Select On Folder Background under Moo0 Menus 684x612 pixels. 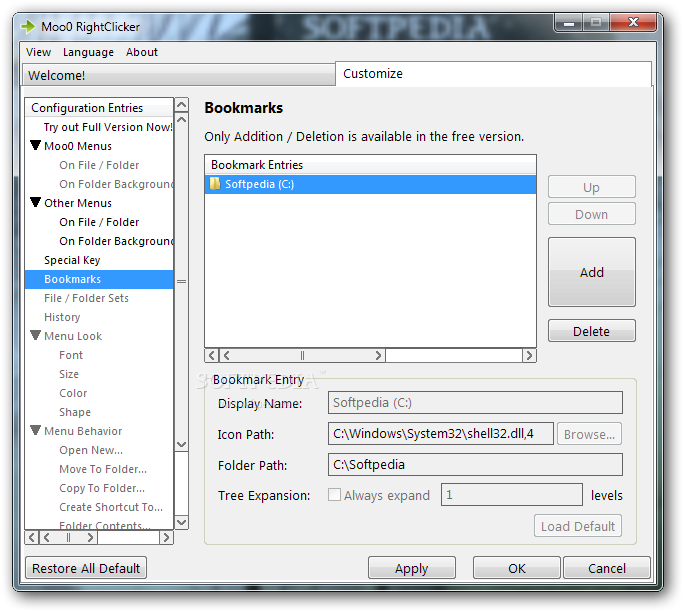coord(116,184)
